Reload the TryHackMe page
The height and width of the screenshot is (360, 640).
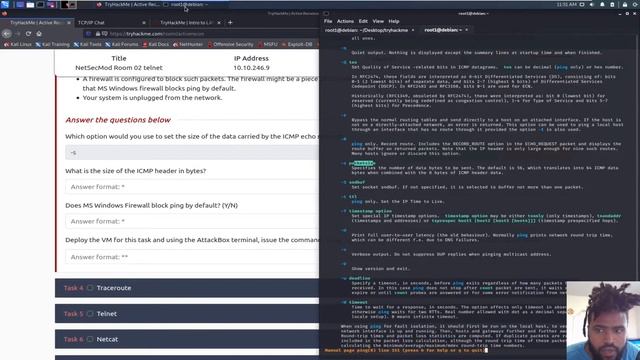(28, 34)
